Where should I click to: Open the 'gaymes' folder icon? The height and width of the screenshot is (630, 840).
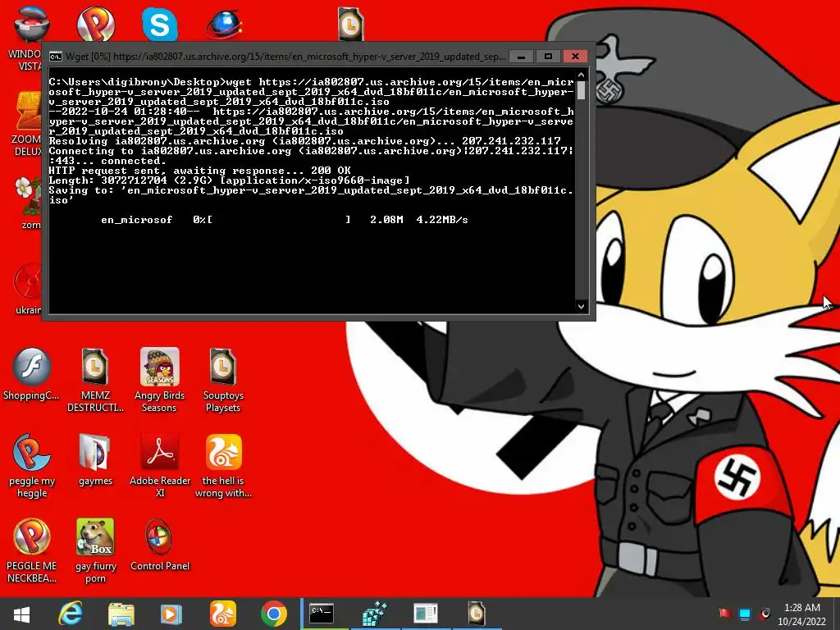pyautogui.click(x=95, y=459)
